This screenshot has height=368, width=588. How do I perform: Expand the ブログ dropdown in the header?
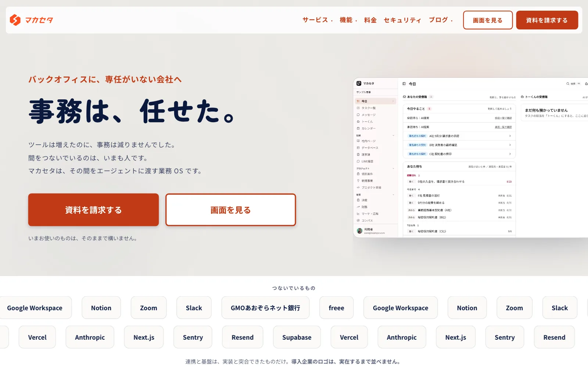[x=441, y=20]
